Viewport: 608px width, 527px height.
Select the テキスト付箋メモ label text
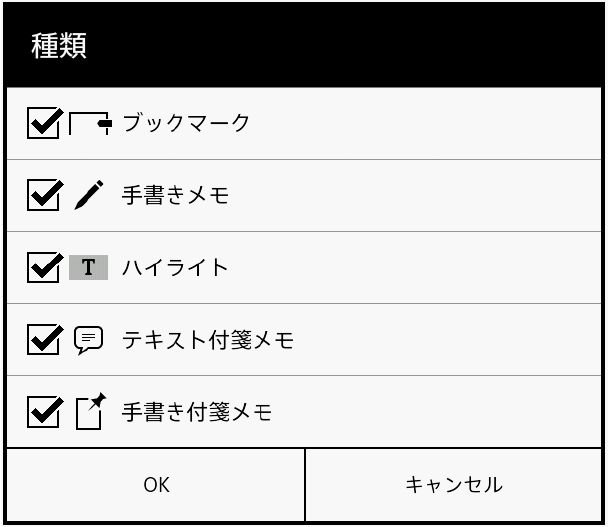pos(208,340)
